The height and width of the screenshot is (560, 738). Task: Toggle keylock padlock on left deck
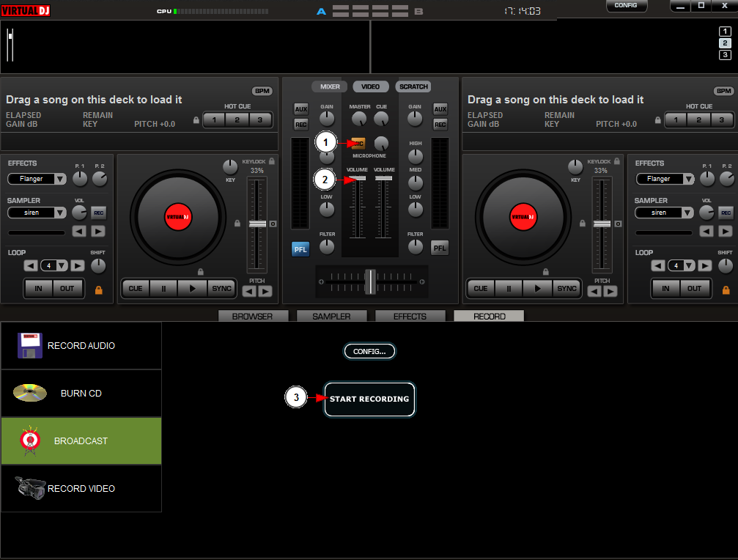(272, 161)
